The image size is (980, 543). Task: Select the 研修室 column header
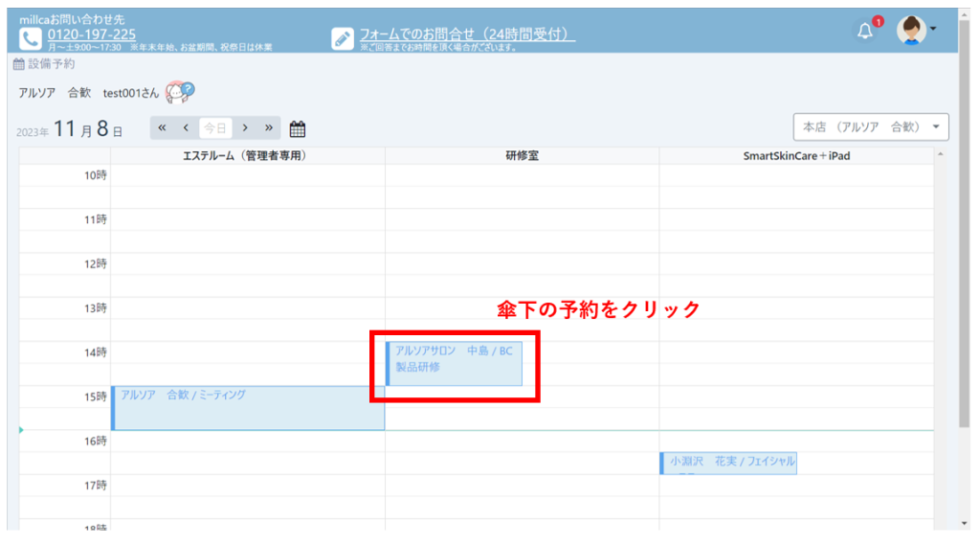pyautogui.click(x=522, y=155)
